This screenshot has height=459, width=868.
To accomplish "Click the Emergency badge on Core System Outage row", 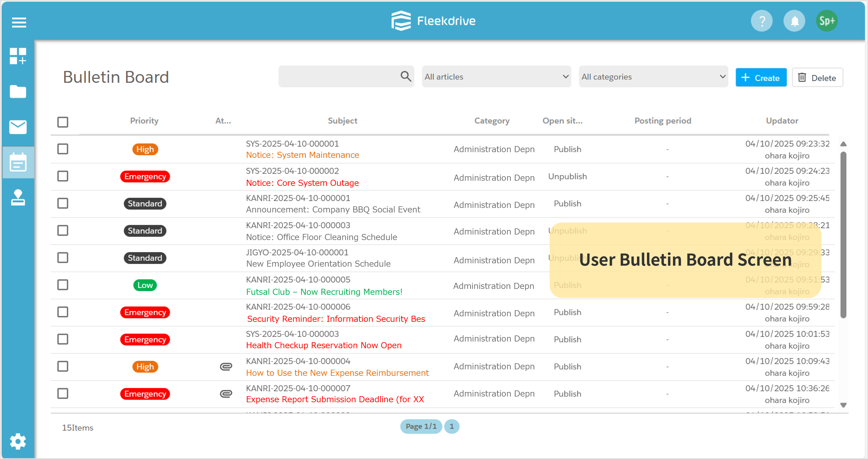I will click(x=145, y=177).
